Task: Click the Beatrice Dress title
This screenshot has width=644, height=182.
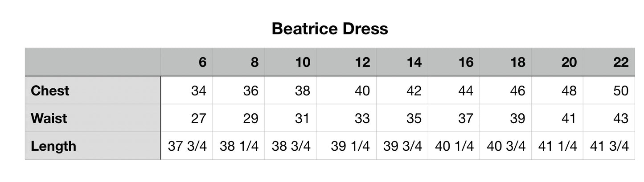Action: (329, 29)
